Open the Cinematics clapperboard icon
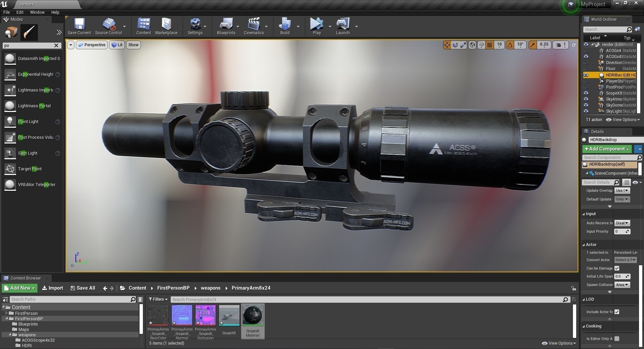Viewport: 644px width, 349px height. pyautogui.click(x=254, y=26)
